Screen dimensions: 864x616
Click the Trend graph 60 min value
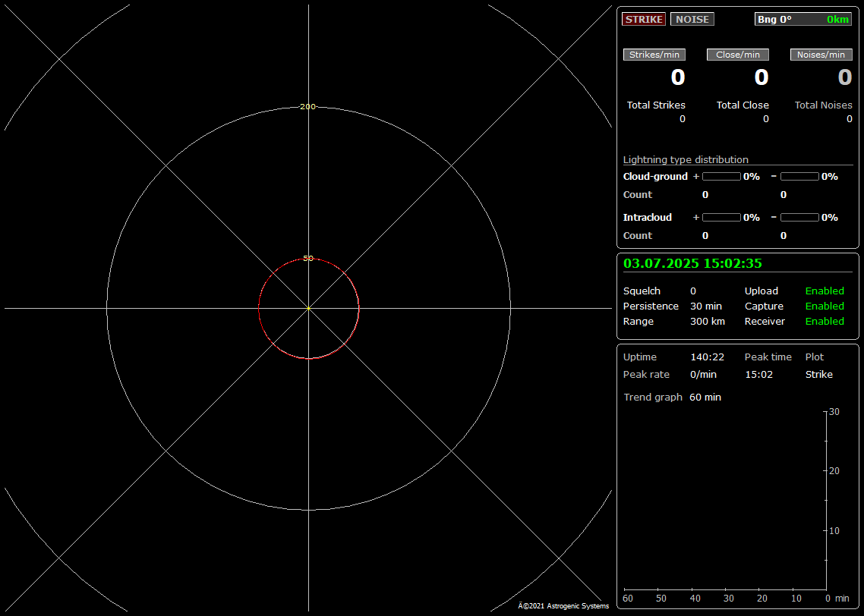[x=705, y=397]
